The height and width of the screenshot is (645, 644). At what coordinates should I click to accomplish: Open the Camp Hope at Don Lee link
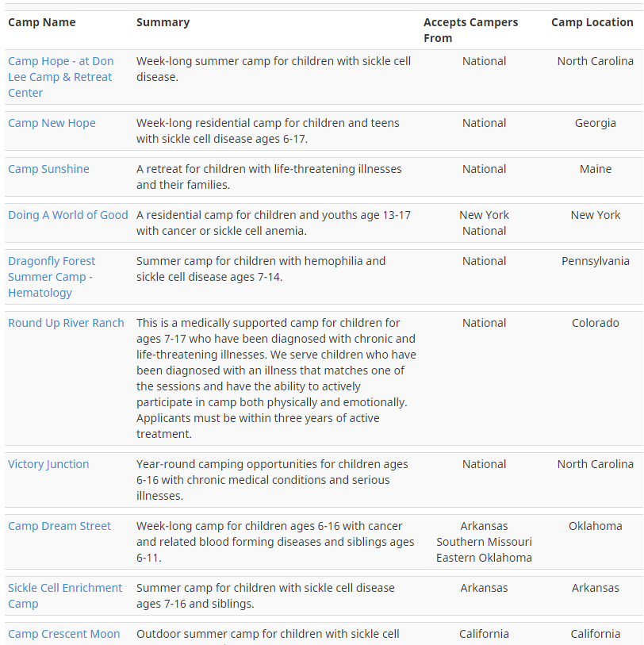pos(60,77)
